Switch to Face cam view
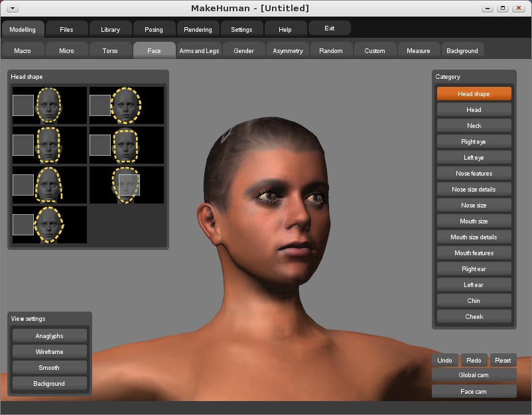Viewport: 532px width, 415px height. (x=474, y=391)
